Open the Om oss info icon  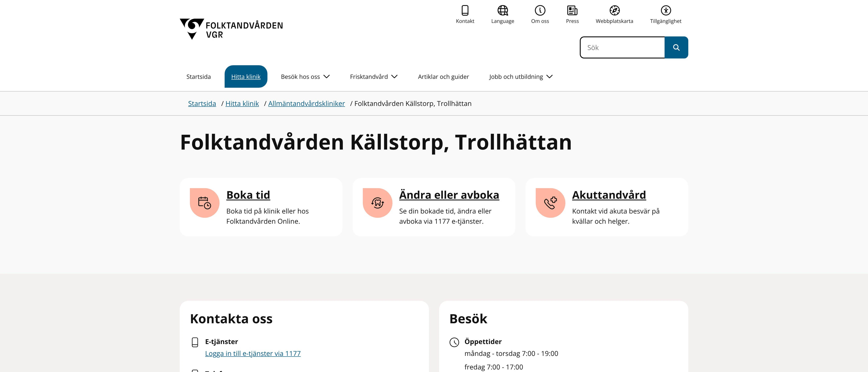540,10
